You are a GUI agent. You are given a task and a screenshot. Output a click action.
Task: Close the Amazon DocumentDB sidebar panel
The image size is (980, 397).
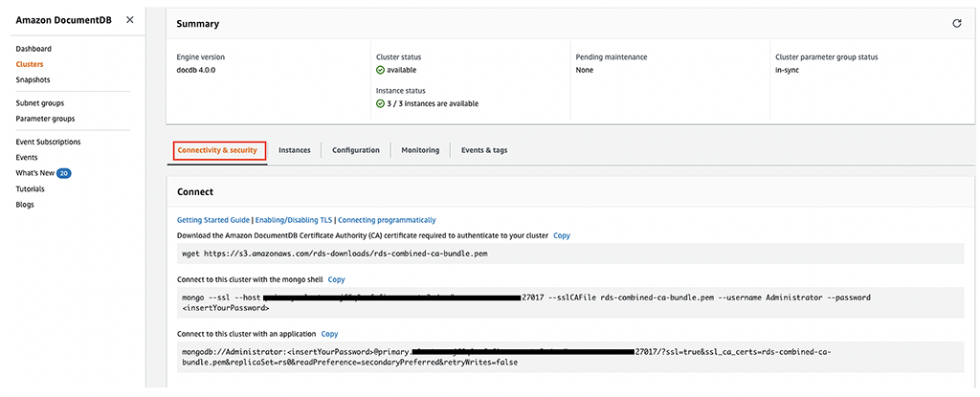pos(129,19)
